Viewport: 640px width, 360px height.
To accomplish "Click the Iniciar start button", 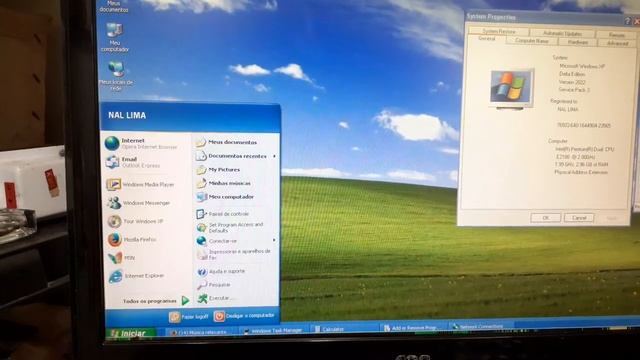I will (131, 333).
